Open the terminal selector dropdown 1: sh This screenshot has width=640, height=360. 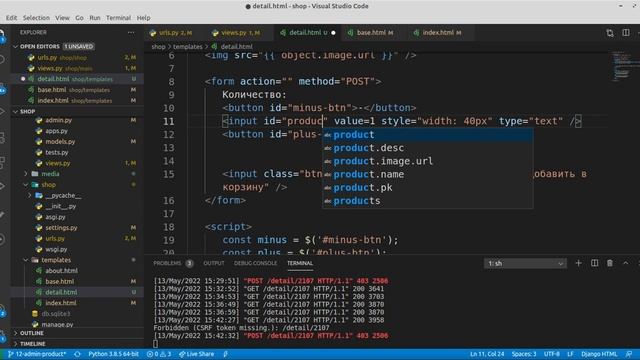pos(525,264)
